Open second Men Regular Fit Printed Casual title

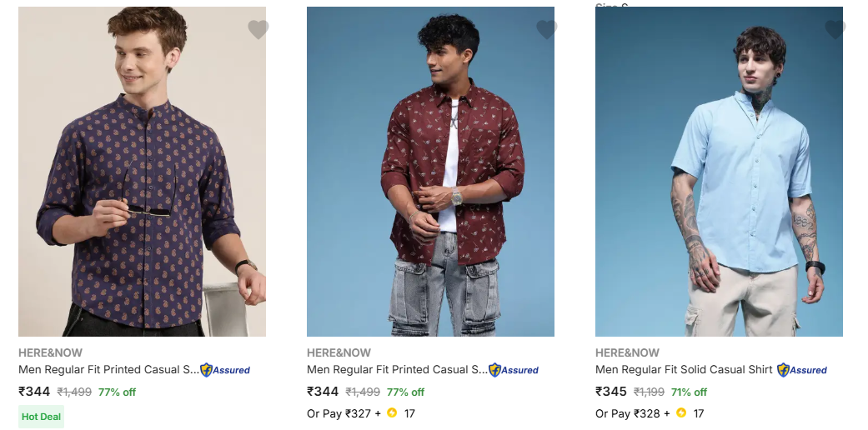coord(397,370)
